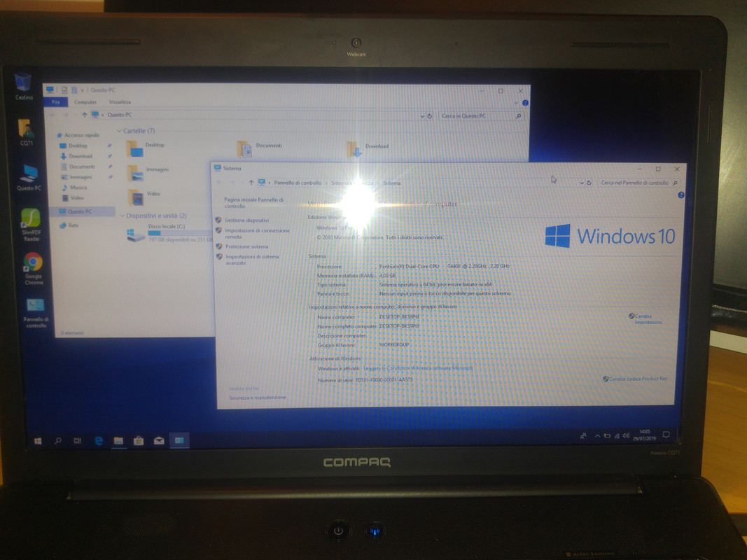Refresh the Sistema address bar
The width and height of the screenshot is (747, 560).
(x=589, y=183)
